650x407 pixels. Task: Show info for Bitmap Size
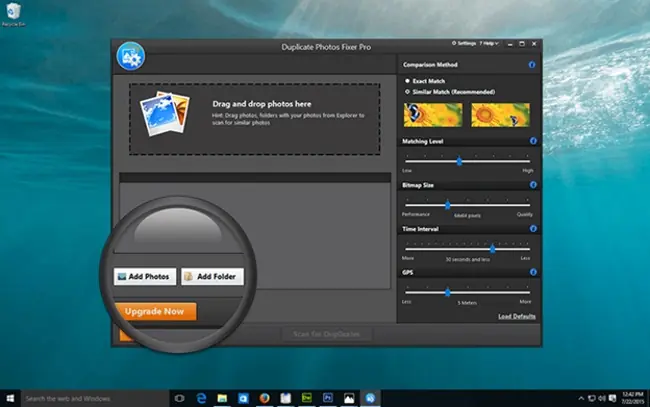(x=533, y=185)
